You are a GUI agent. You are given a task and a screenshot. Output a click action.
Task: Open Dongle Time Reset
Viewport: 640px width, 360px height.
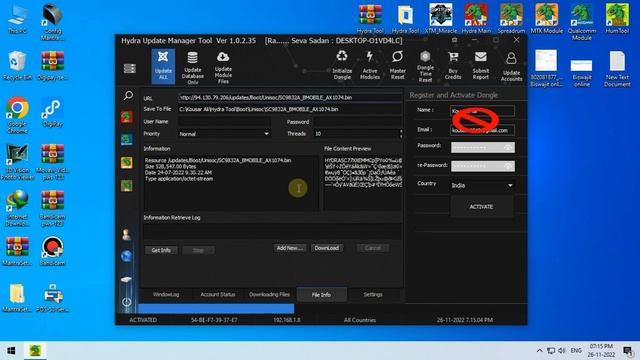pos(425,67)
